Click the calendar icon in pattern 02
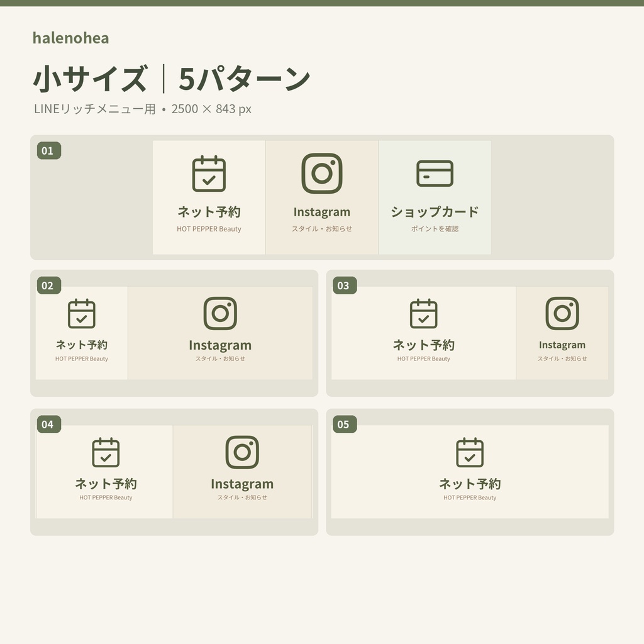The height and width of the screenshot is (644, 644). 81,313
